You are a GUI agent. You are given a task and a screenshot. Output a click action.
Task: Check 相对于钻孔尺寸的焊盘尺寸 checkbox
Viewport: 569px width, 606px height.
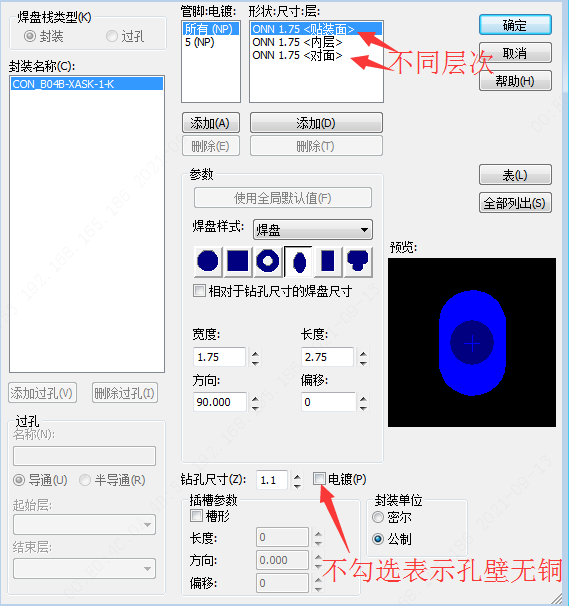pyautogui.click(x=199, y=290)
